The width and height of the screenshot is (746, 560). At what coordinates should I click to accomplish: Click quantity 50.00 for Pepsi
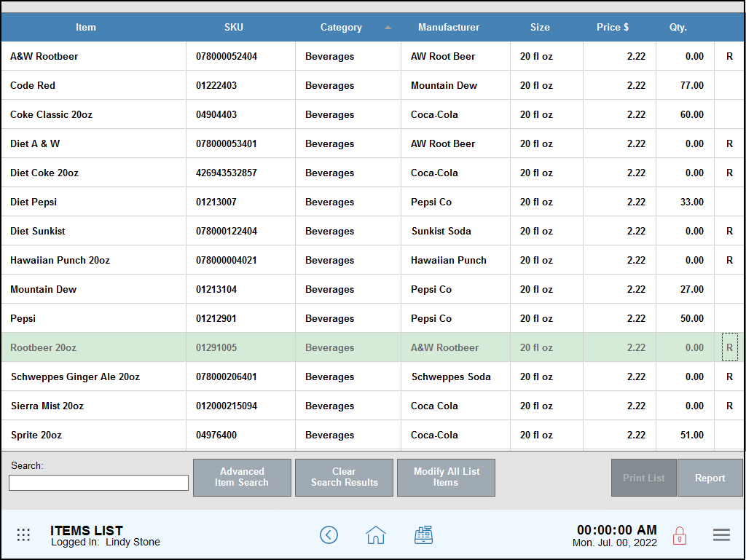[692, 318]
